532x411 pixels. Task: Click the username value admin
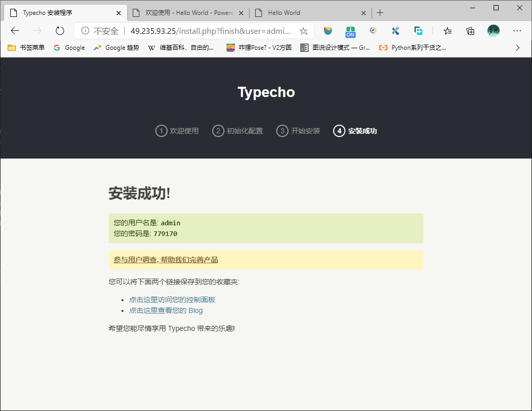(171, 223)
